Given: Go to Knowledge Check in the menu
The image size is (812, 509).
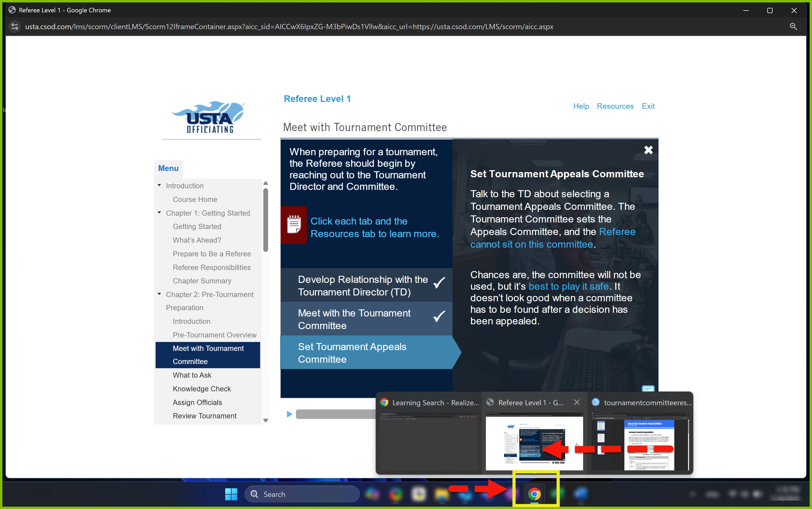Looking at the screenshot, I should click(x=202, y=388).
